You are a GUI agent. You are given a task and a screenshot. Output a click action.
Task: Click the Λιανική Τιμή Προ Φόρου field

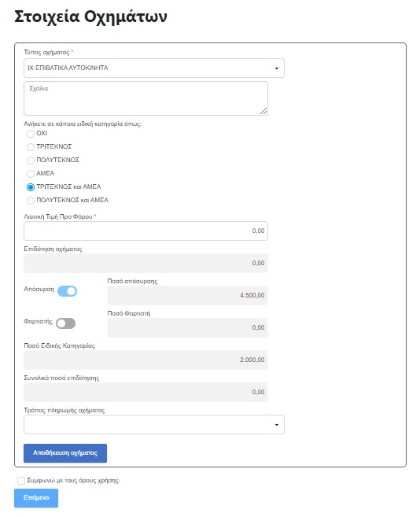(x=146, y=231)
